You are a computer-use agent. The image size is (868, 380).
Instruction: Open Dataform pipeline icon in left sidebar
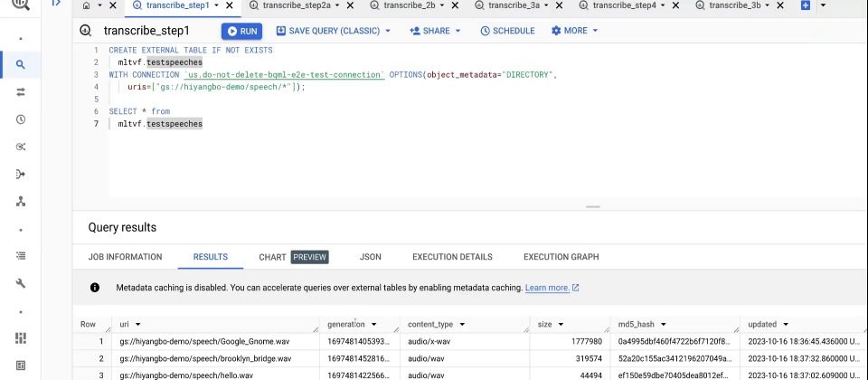click(21, 175)
